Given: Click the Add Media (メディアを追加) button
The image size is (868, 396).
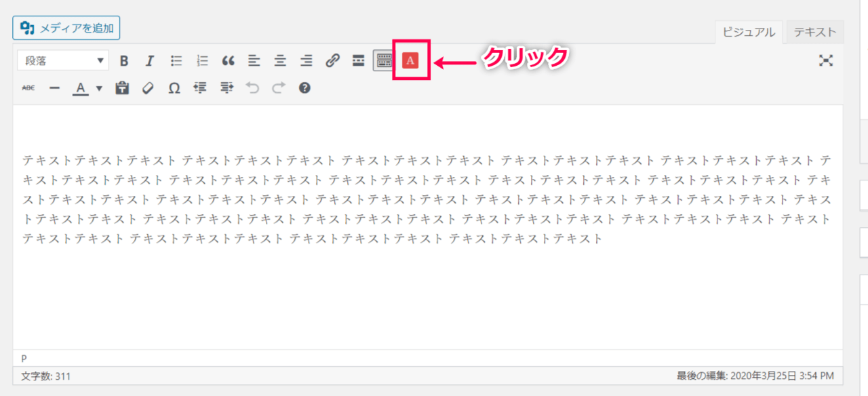Looking at the screenshot, I should click(x=66, y=28).
